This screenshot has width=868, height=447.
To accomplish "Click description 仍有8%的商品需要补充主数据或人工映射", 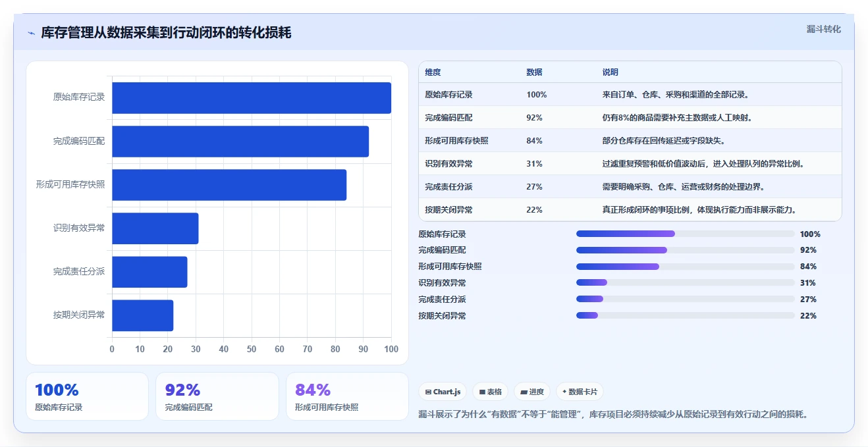I will (677, 118).
